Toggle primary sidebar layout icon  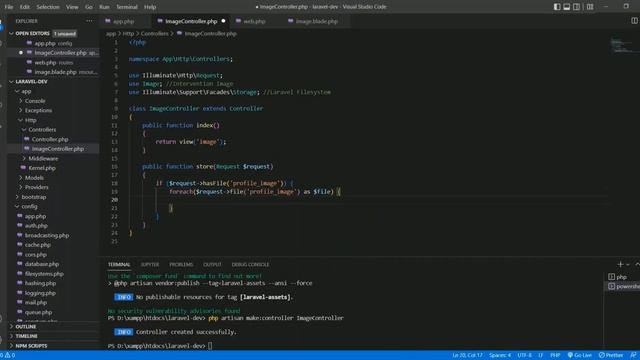pos(557,7)
